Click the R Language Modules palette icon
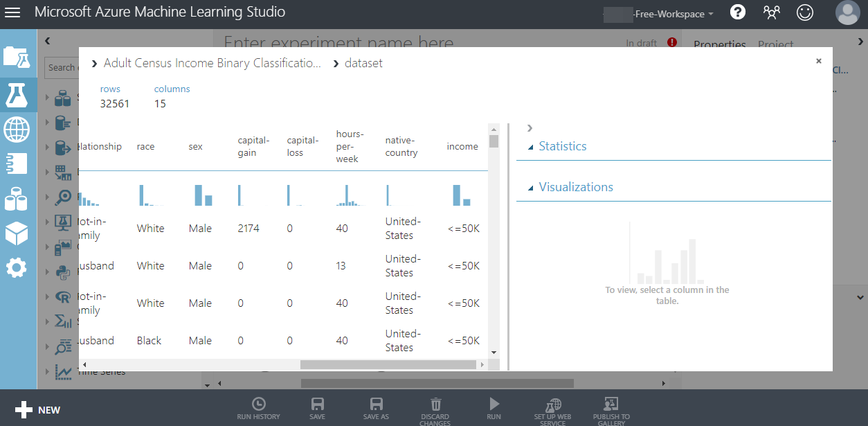The image size is (868, 426). [x=63, y=296]
